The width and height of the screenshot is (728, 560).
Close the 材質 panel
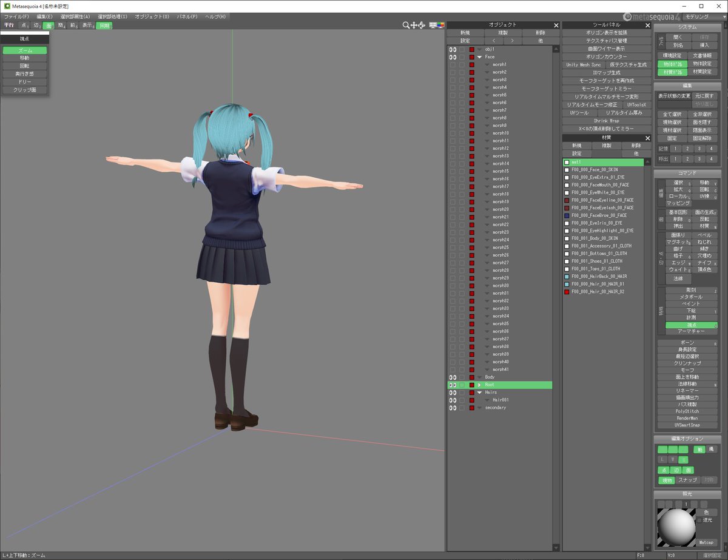[x=647, y=138]
